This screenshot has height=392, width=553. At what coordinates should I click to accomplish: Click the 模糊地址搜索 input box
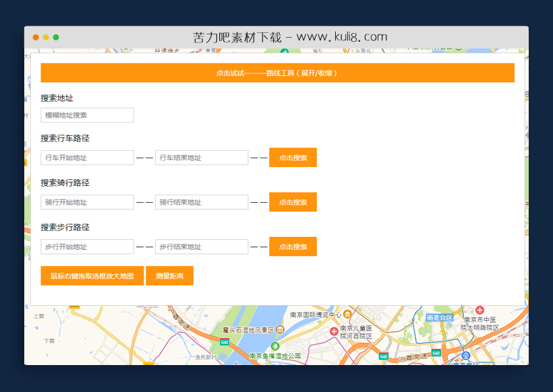[86, 115]
